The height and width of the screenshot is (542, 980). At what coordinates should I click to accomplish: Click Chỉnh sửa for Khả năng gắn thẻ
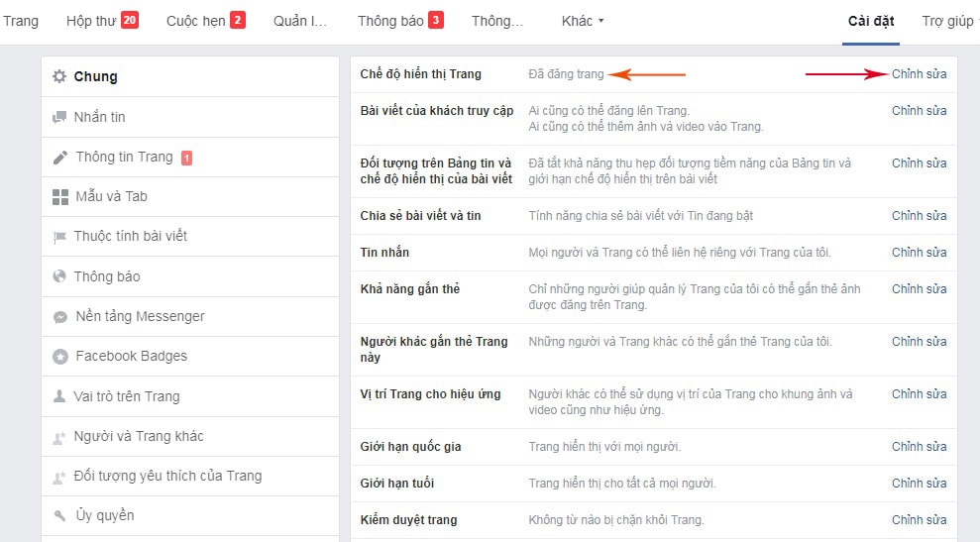pos(919,288)
